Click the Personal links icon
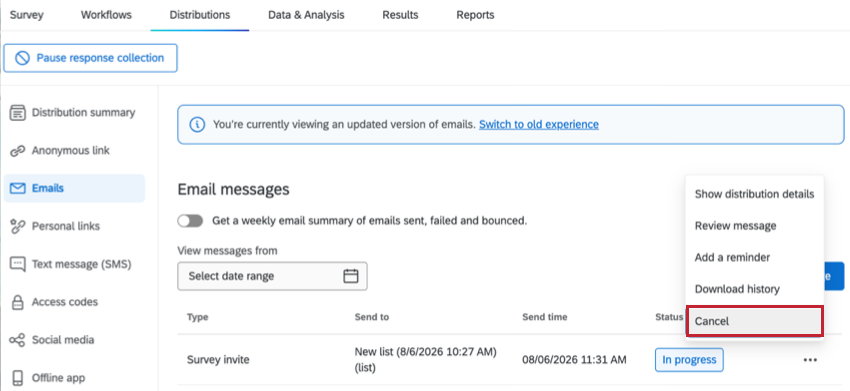The height and width of the screenshot is (391, 850). click(18, 226)
